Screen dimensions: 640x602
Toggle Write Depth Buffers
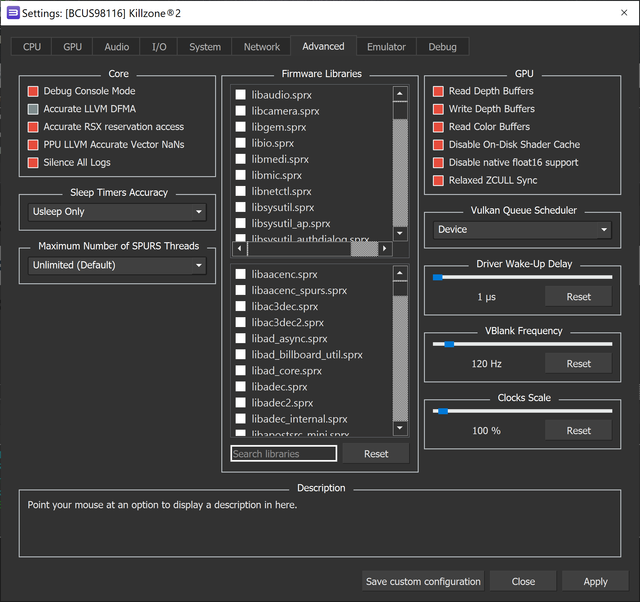[438, 109]
